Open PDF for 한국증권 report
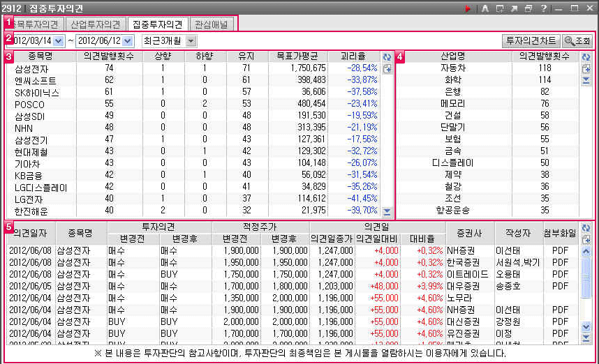 [x=560, y=262]
